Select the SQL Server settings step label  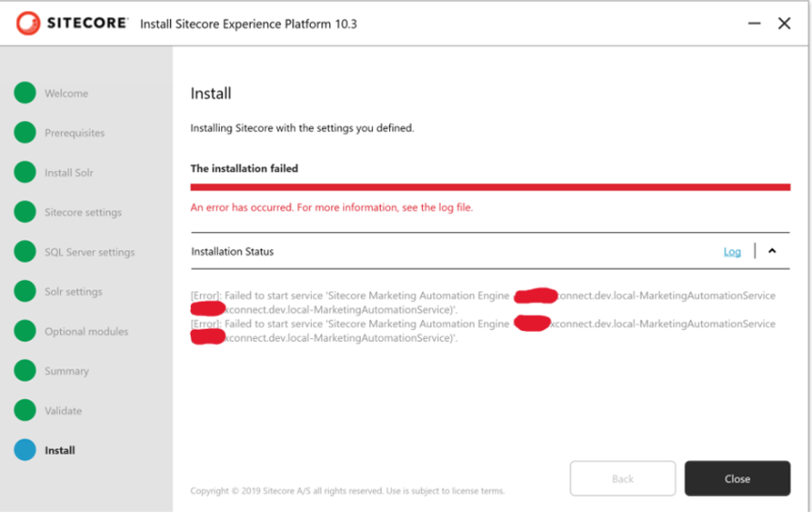[89, 252]
